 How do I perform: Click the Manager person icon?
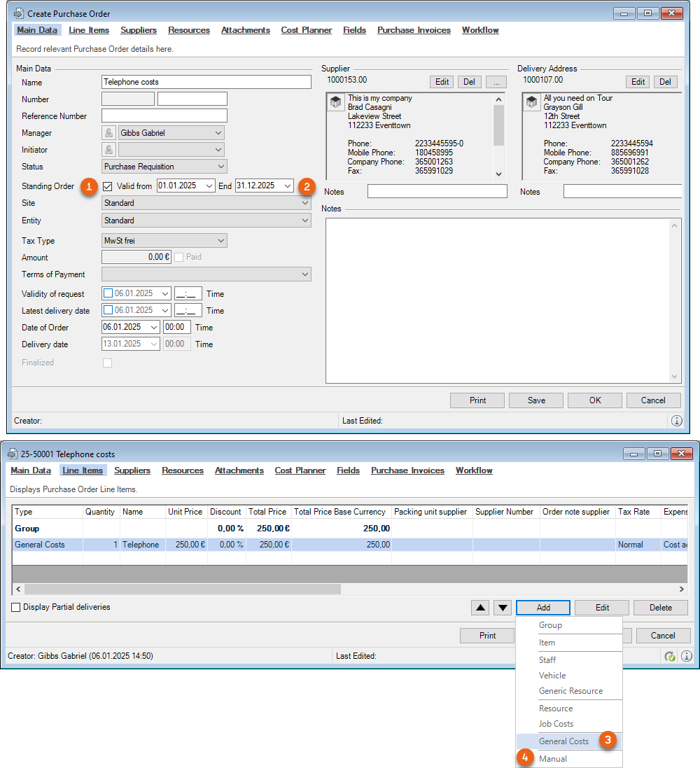point(109,133)
